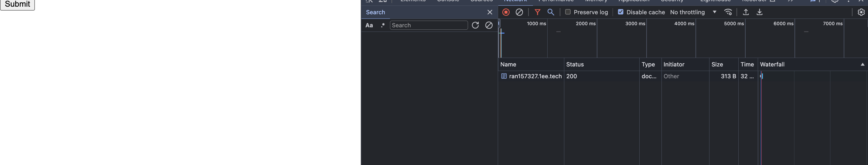Sort requests by the Type column
The height and width of the screenshot is (165, 868).
[650, 64]
